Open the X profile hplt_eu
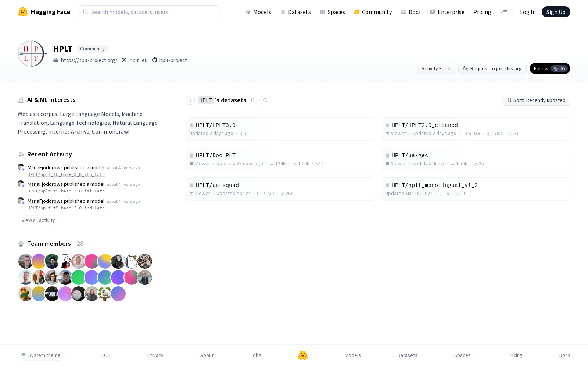 point(135,60)
